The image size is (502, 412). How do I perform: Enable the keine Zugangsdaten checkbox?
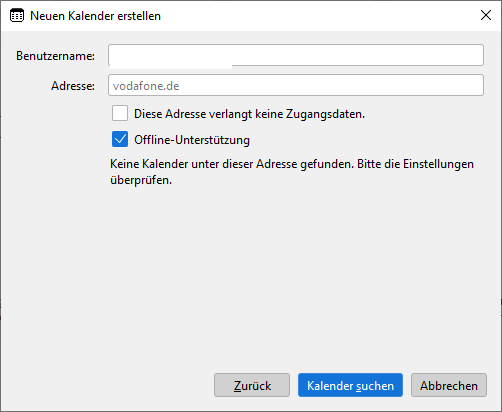(x=120, y=113)
